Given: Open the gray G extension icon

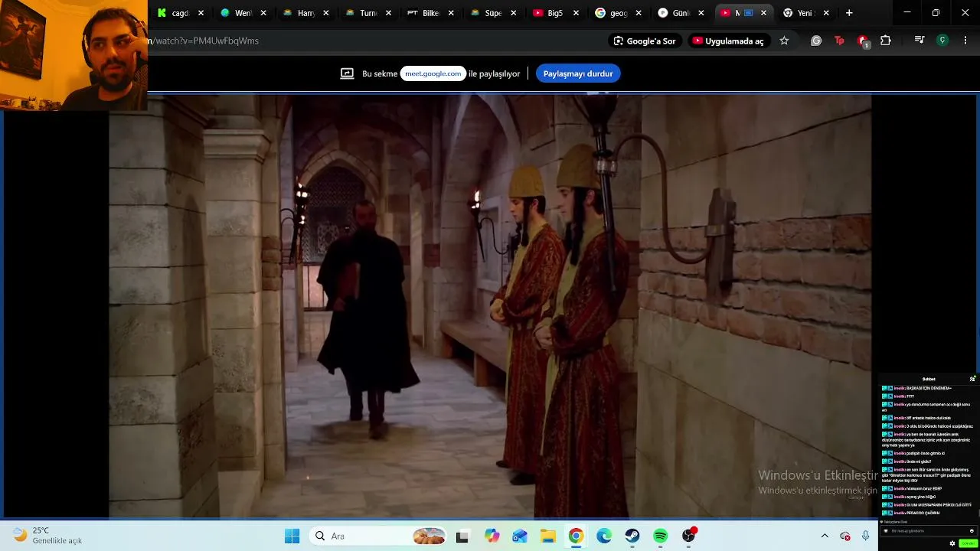Looking at the screenshot, I should [816, 41].
